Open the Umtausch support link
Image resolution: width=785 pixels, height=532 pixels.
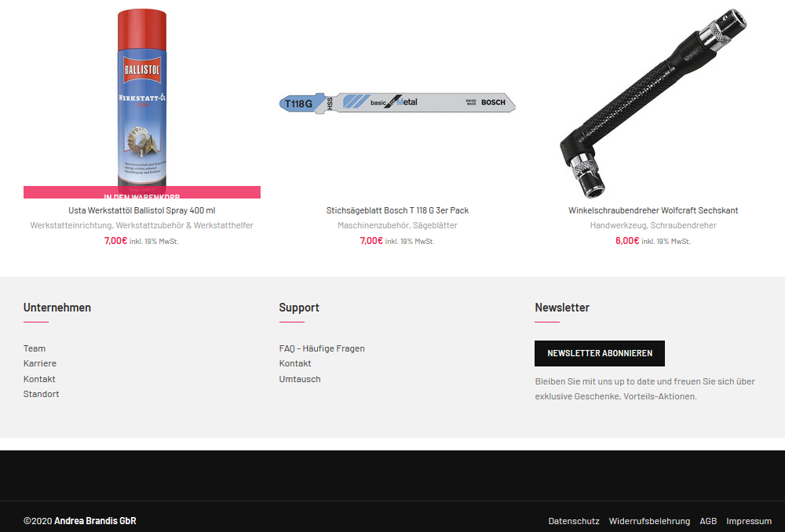(x=300, y=379)
